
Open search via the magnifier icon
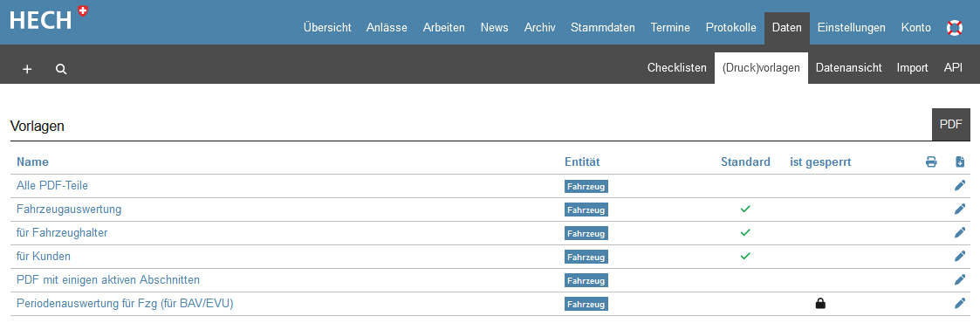60,69
